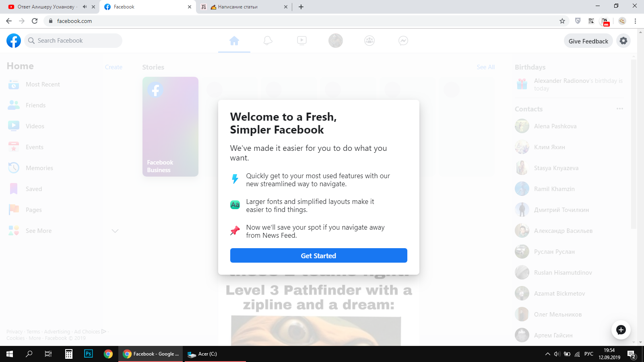Switch input language РУС in tray
644x362 pixels.
coord(589,354)
